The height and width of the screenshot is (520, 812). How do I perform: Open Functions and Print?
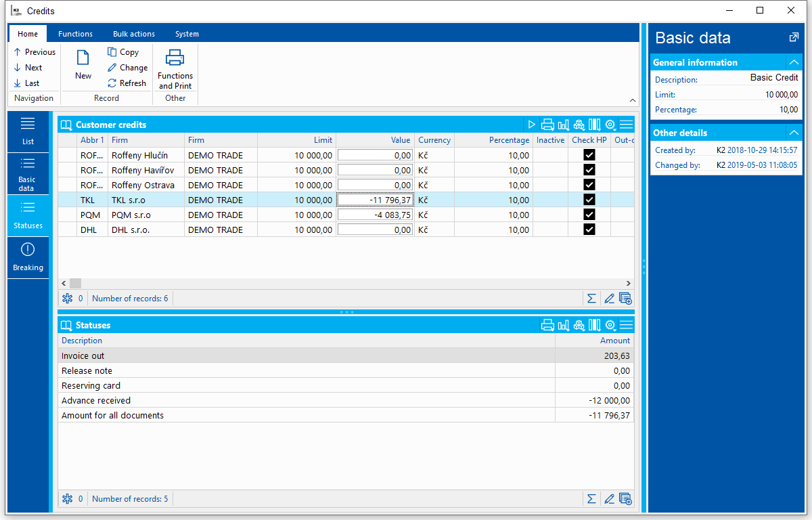pos(175,69)
